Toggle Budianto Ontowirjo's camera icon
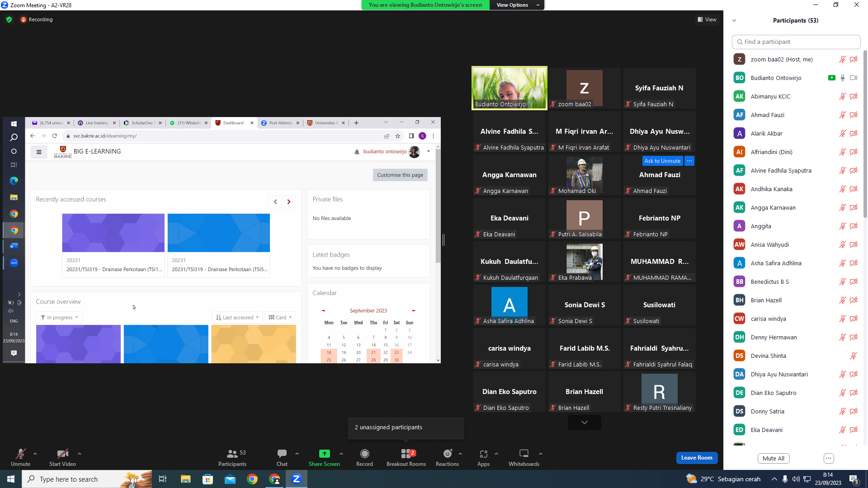Screen dimensions: 868x488 pyautogui.click(x=854, y=78)
